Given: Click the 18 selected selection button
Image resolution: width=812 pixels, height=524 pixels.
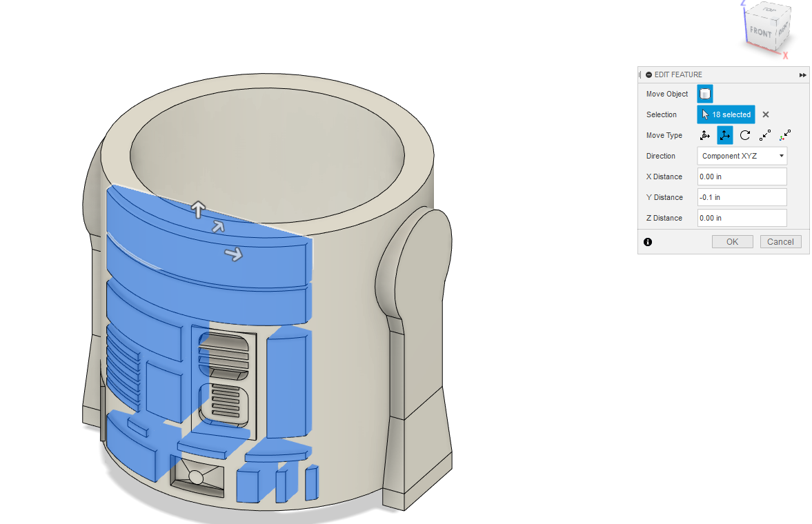Looking at the screenshot, I should pyautogui.click(x=726, y=114).
